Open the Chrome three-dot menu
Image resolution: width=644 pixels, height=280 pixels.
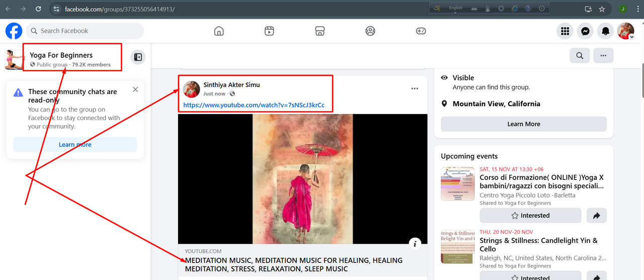(x=637, y=9)
